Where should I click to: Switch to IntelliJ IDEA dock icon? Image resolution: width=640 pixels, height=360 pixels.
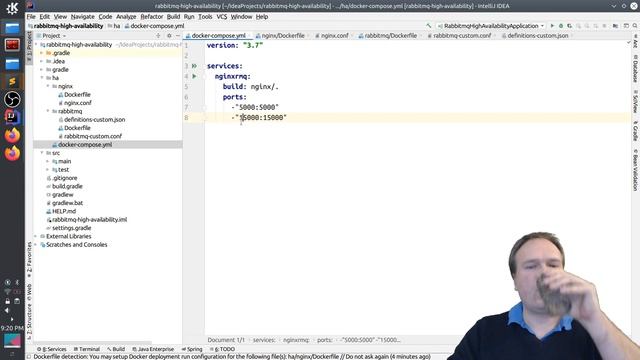pos(12,117)
